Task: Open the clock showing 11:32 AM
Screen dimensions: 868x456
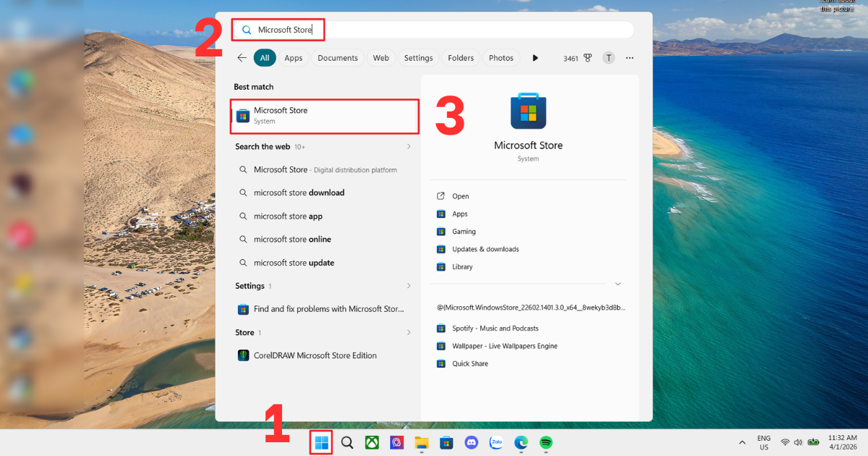Action: coord(842,442)
